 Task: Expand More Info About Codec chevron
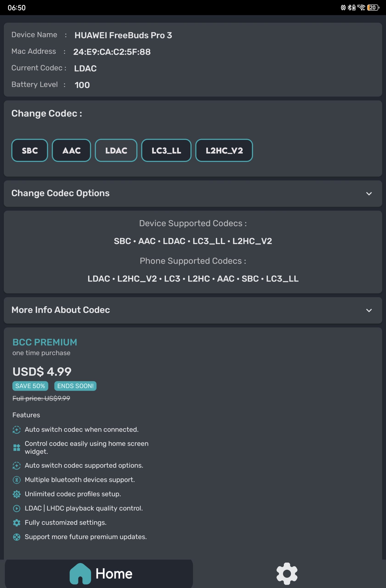(369, 310)
